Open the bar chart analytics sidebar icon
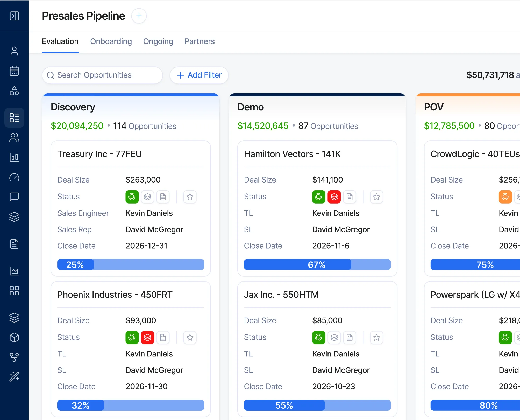The height and width of the screenshot is (420, 520). point(14,157)
